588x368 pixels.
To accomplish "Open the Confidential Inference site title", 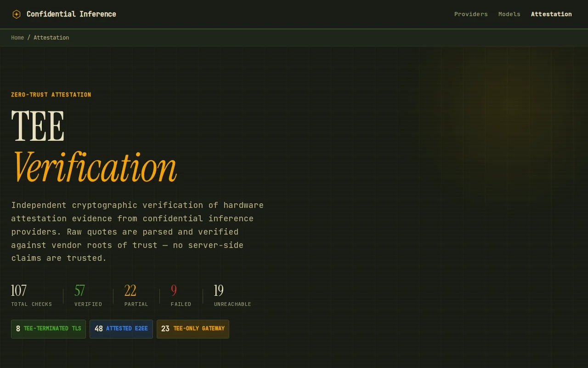I will [x=71, y=14].
